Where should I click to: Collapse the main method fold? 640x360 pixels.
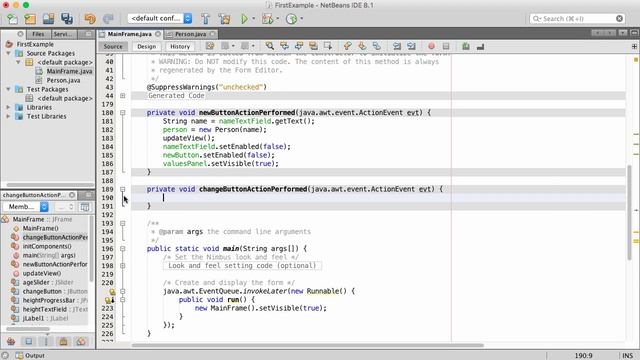123,249
